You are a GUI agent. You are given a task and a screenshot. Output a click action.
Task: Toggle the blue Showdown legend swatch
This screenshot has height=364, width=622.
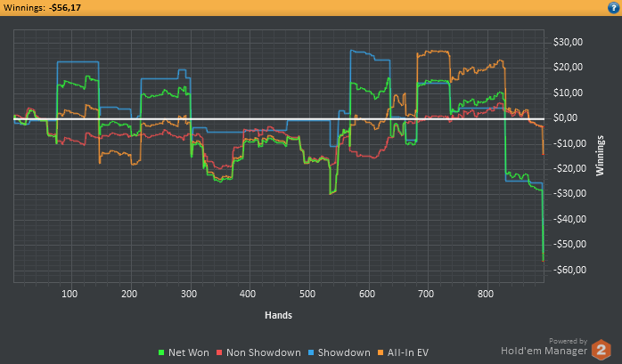point(311,352)
